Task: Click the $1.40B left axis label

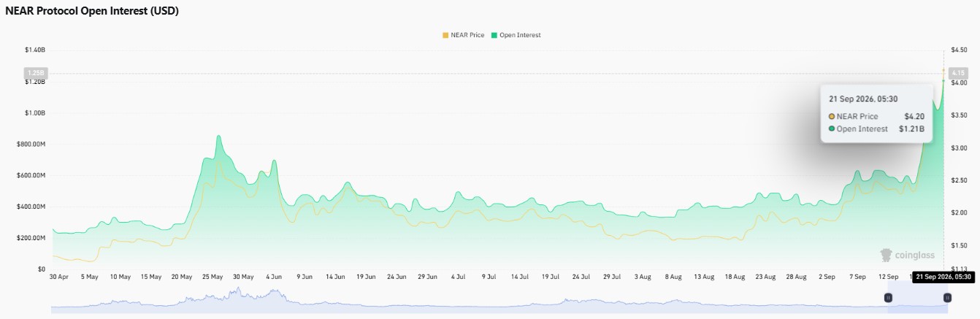Action: pos(35,50)
